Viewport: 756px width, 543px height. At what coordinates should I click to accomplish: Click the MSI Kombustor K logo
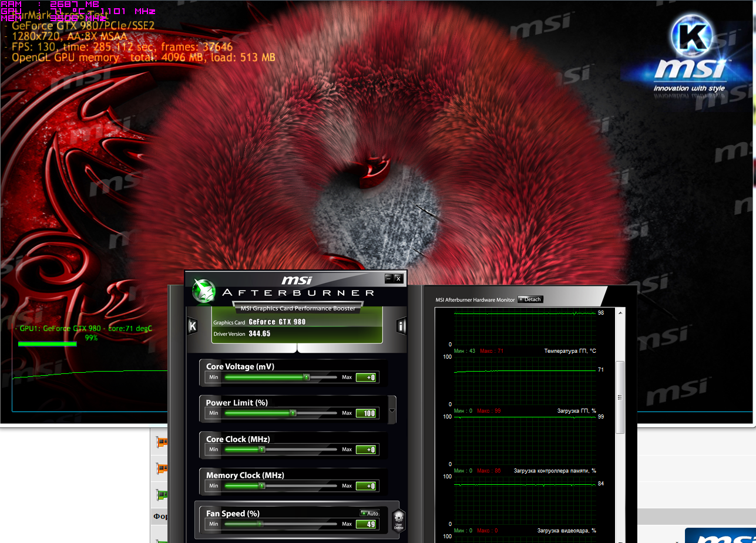[691, 34]
